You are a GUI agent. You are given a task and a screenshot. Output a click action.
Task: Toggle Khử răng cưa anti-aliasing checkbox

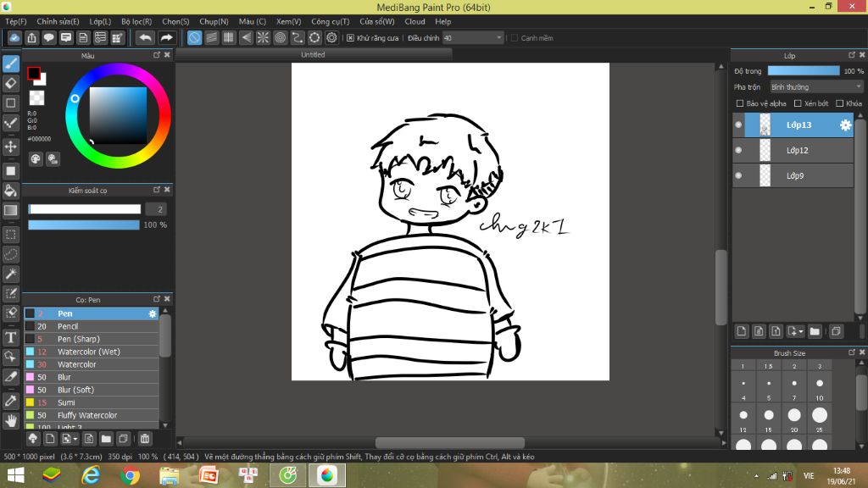pyautogui.click(x=350, y=38)
